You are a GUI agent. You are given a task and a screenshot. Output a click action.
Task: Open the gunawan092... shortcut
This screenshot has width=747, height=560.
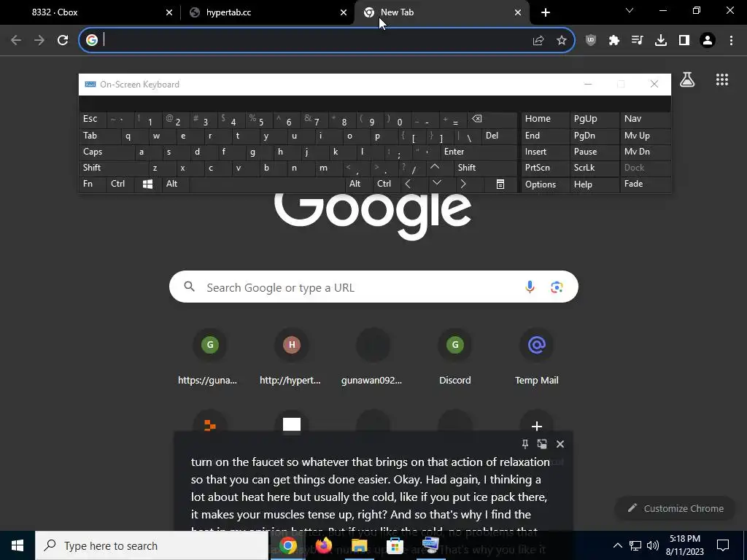tap(373, 357)
